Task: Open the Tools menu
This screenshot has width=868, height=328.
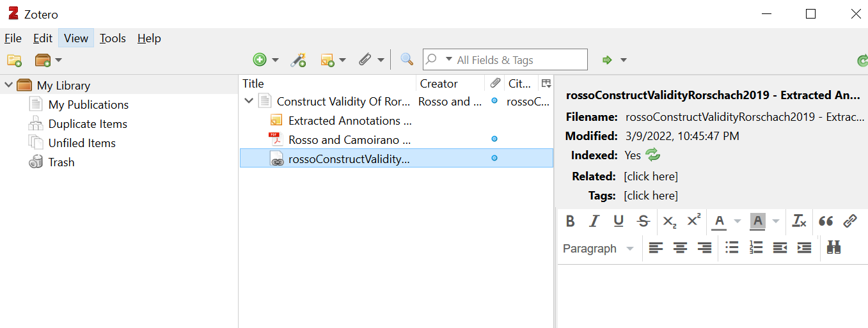Action: tap(113, 38)
